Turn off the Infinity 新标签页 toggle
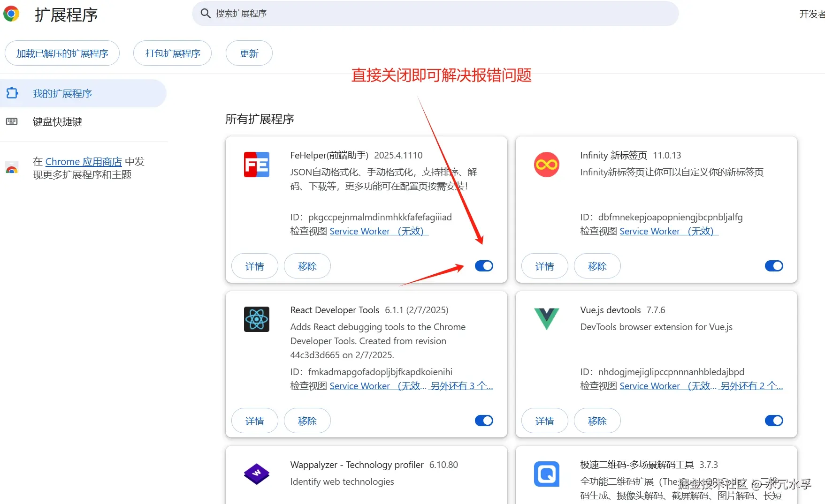The image size is (825, 504). (774, 266)
